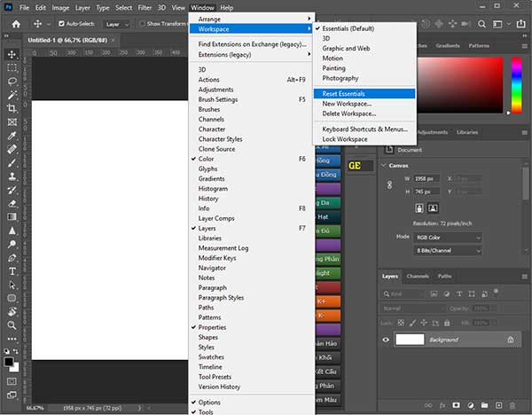Toggle the Color panel menu item
The height and width of the screenshot is (415, 532).
[252, 159]
